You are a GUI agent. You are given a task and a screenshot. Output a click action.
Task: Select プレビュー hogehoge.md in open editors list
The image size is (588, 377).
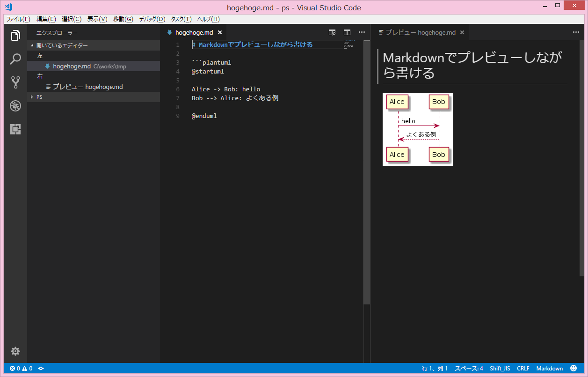point(94,87)
